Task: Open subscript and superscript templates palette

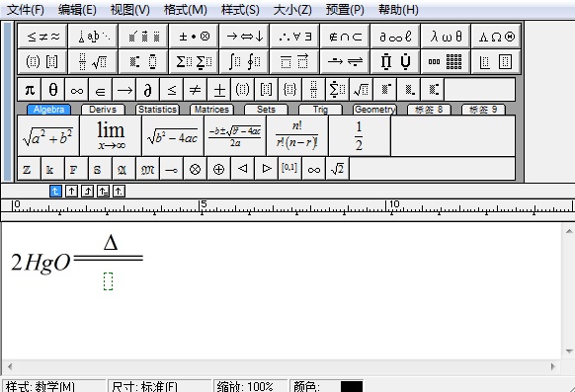Action: (x=144, y=61)
